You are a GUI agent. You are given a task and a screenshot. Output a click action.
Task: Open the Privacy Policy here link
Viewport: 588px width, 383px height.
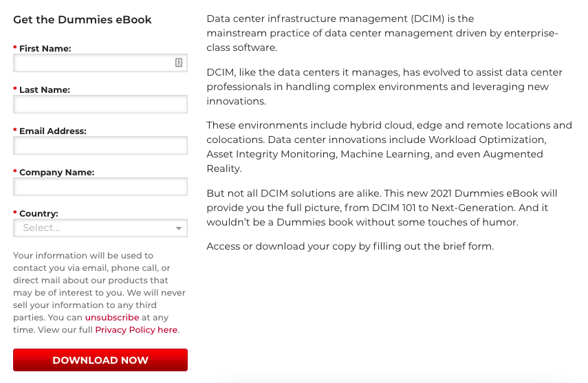pyautogui.click(x=136, y=330)
